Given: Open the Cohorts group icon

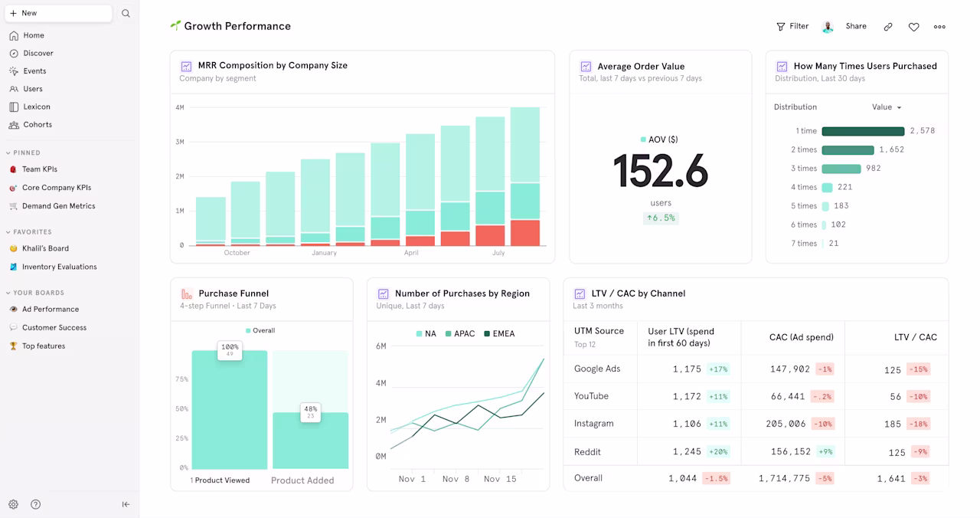Looking at the screenshot, I should coord(14,124).
